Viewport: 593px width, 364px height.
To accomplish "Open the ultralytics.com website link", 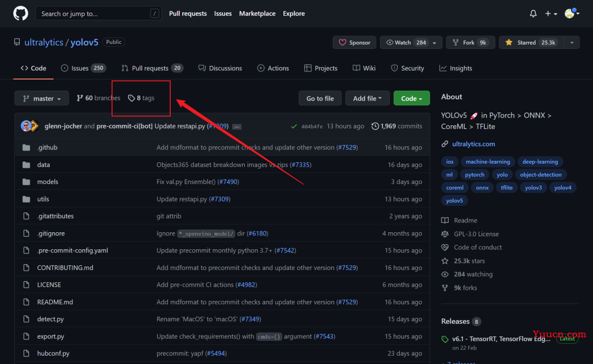I will 473,144.
